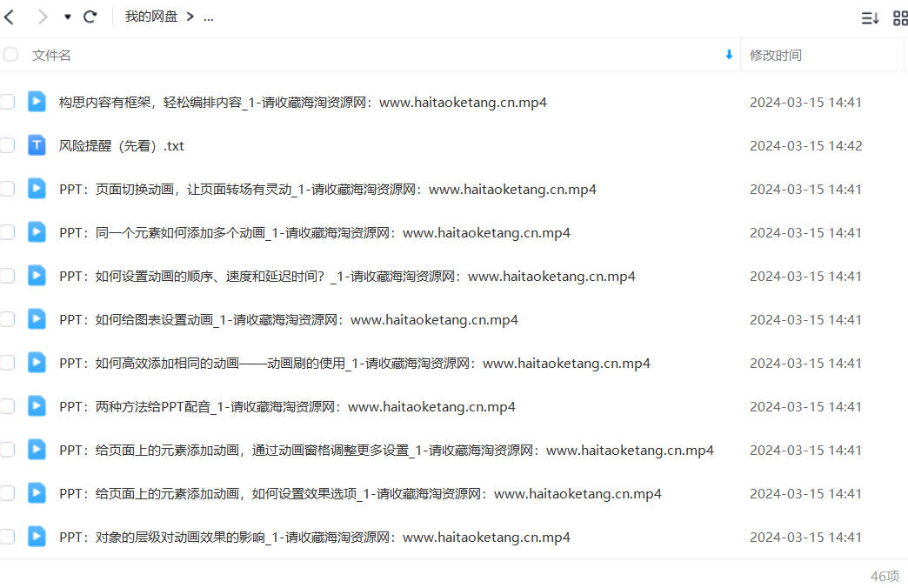Image resolution: width=908 pixels, height=588 pixels.
Task: Select file name PPT：两种方法给PPT配音
Action: (287, 407)
